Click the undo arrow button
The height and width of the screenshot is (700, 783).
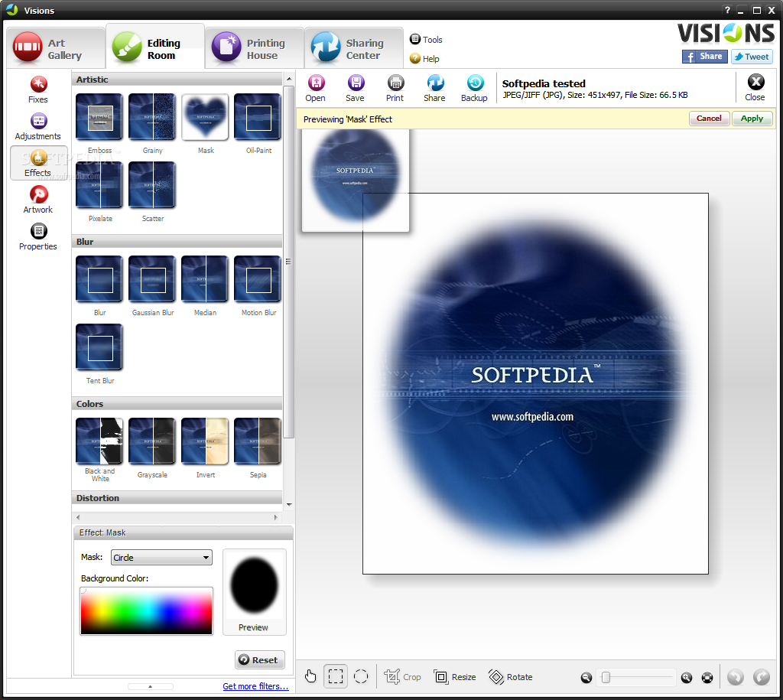click(x=735, y=677)
